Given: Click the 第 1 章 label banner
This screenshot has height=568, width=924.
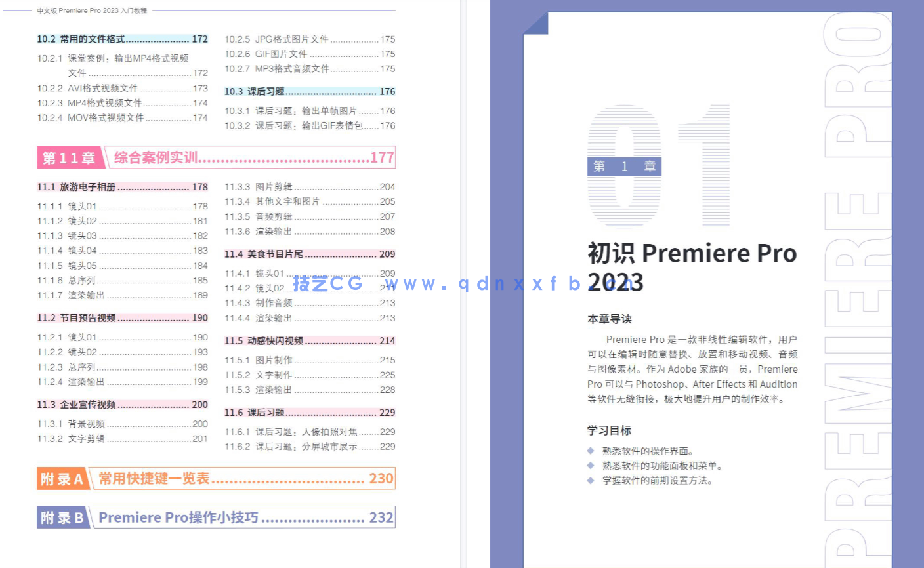Looking at the screenshot, I should (x=624, y=167).
